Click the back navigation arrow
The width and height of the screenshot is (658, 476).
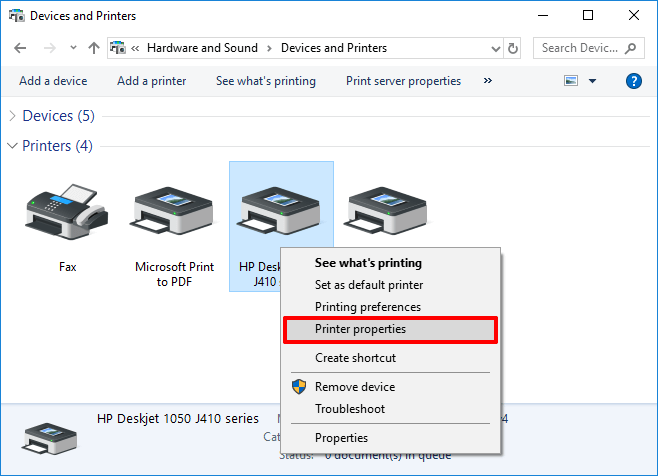coord(20,48)
